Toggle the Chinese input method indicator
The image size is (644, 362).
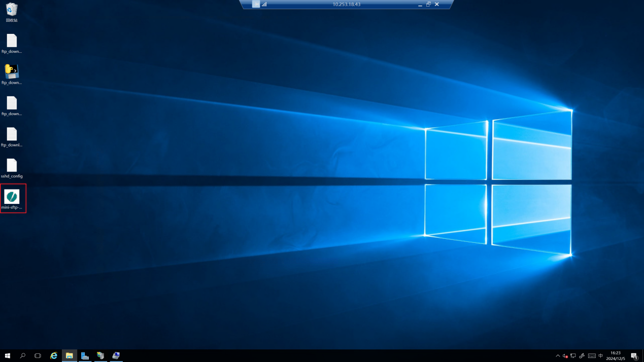[601, 356]
